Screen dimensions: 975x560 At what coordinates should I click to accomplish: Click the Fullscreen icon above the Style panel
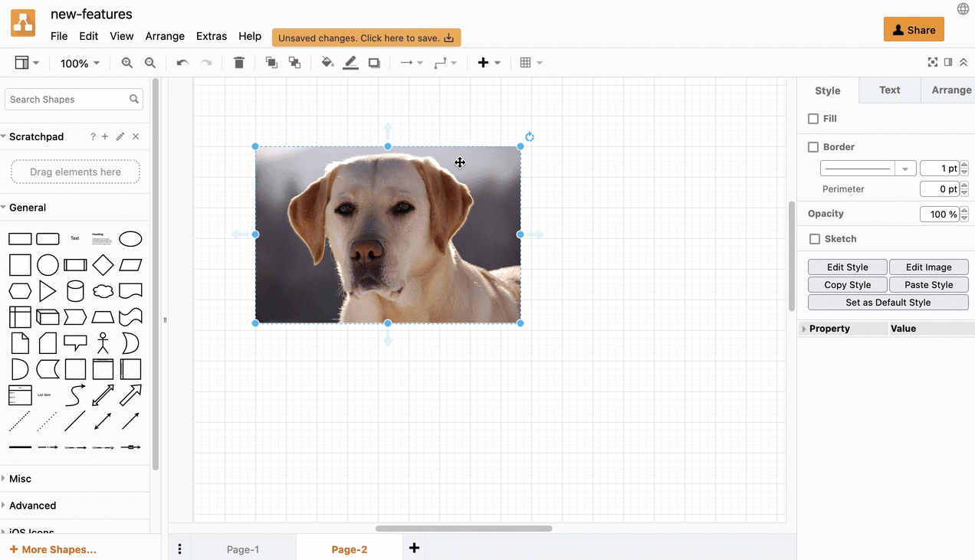[x=932, y=62]
